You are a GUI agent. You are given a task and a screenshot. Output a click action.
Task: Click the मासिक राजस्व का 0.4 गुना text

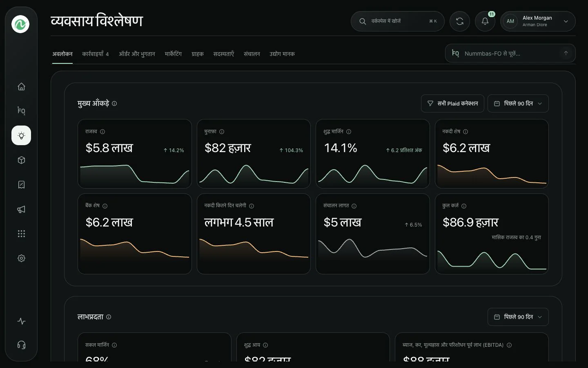[517, 238]
